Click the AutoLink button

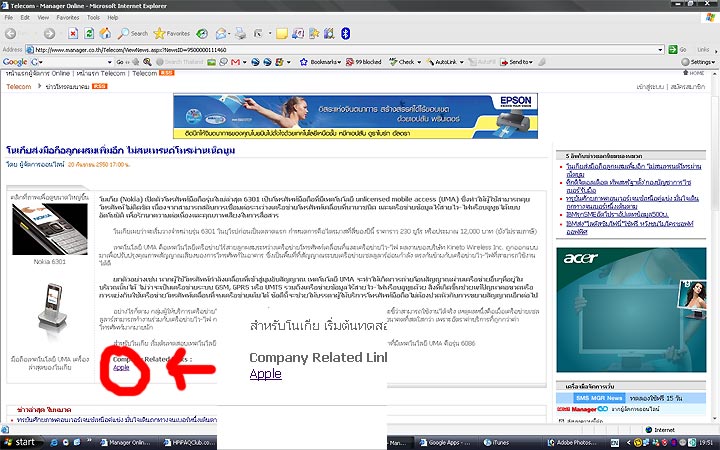(441, 62)
